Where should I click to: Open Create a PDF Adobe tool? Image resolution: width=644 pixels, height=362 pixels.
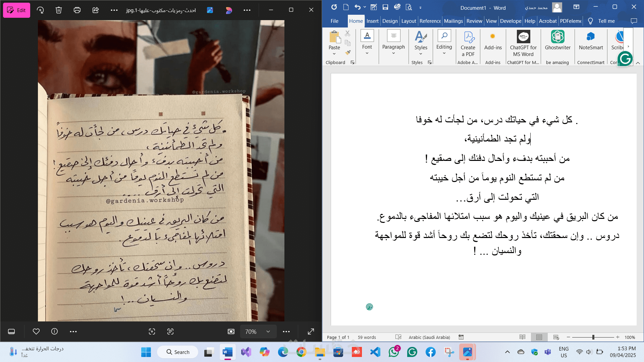tap(468, 44)
